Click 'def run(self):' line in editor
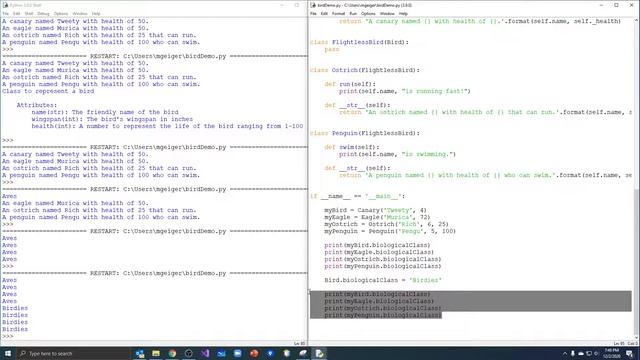The image size is (640, 360). pyautogui.click(x=350, y=84)
